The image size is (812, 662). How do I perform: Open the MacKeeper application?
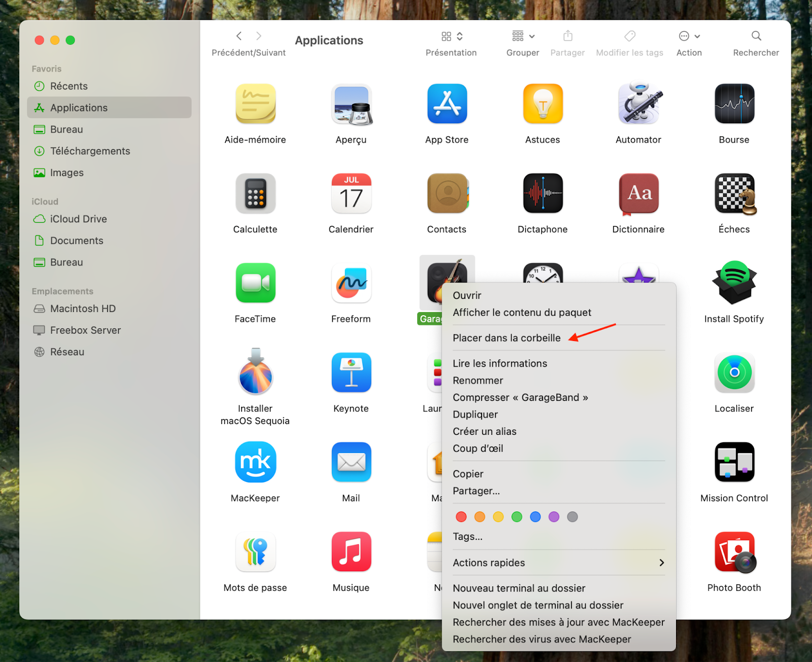255,462
